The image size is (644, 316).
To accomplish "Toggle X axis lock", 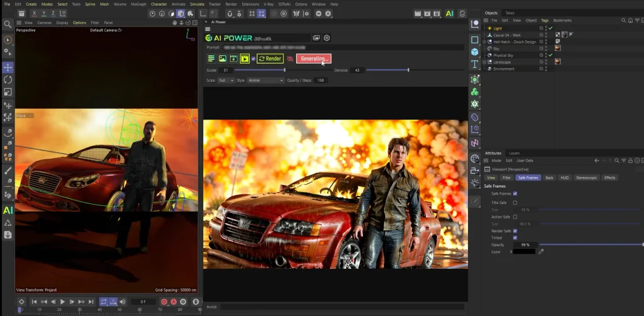I will tap(34, 14).
